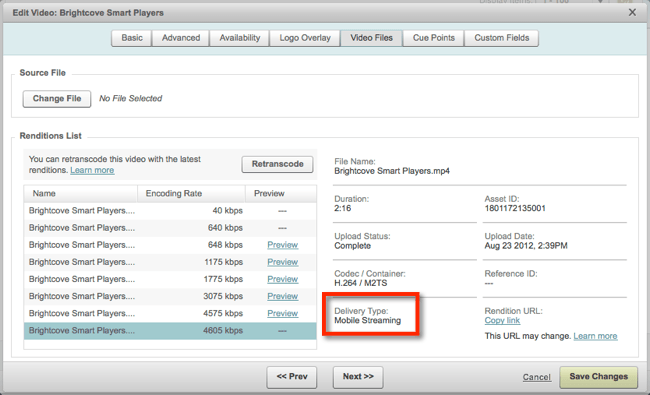Sort renditions by Name column header
The image size is (650, 395).
click(80, 194)
